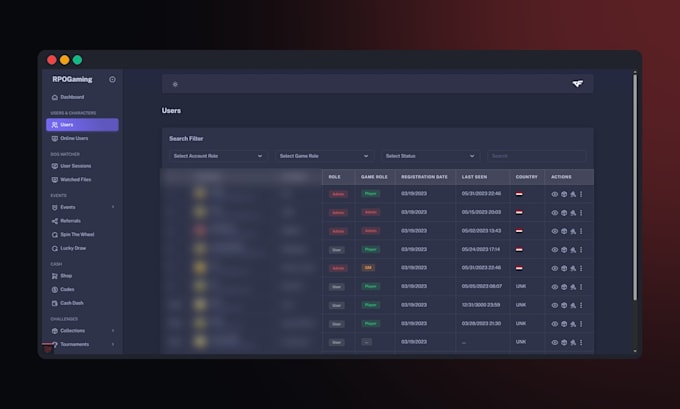Open character action for user last seen 05/05/2023 08:07
The width and height of the screenshot is (680, 409).
coord(573,287)
